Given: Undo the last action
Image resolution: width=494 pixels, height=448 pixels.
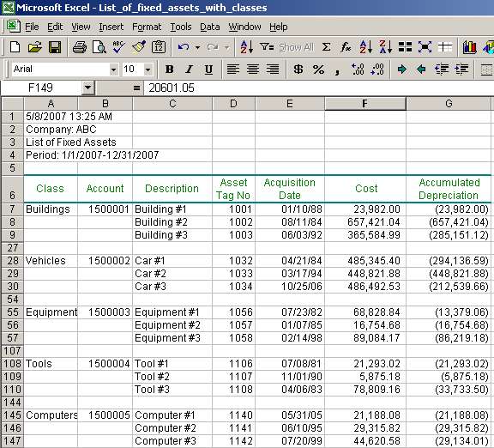Looking at the screenshot, I should click(x=184, y=47).
